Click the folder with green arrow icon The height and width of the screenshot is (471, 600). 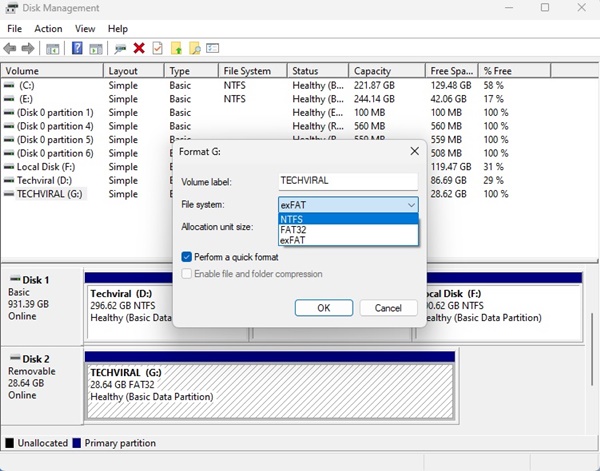point(176,48)
